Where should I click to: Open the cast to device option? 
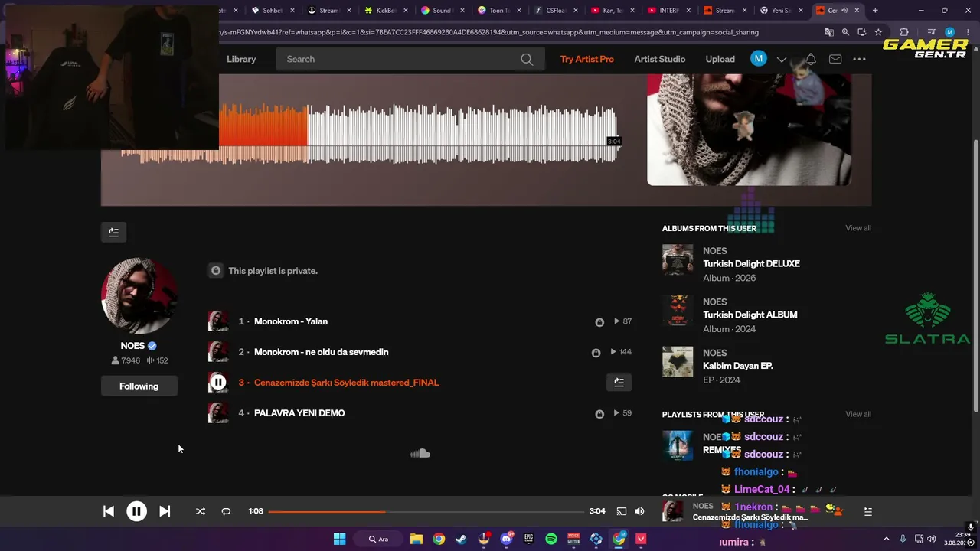tap(622, 511)
